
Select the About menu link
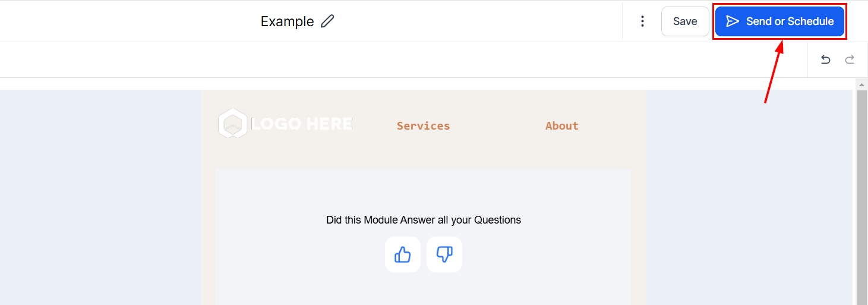tap(561, 125)
